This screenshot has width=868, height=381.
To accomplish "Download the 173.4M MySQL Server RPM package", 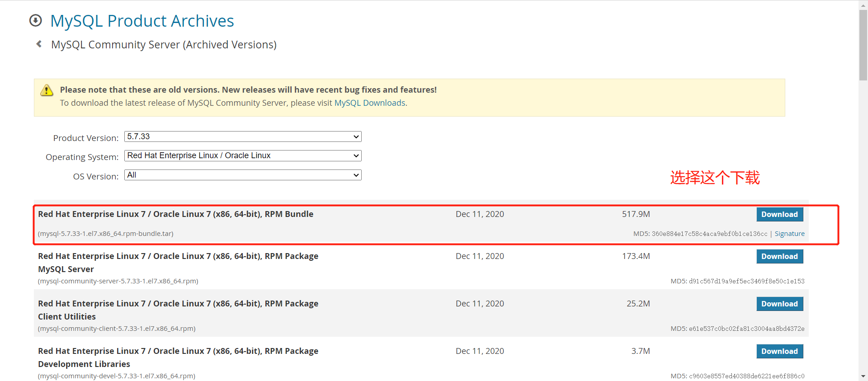I will click(780, 256).
